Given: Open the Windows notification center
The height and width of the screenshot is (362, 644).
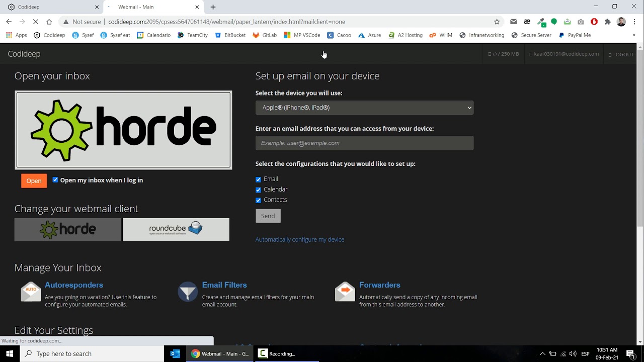Looking at the screenshot, I should click(631, 353).
